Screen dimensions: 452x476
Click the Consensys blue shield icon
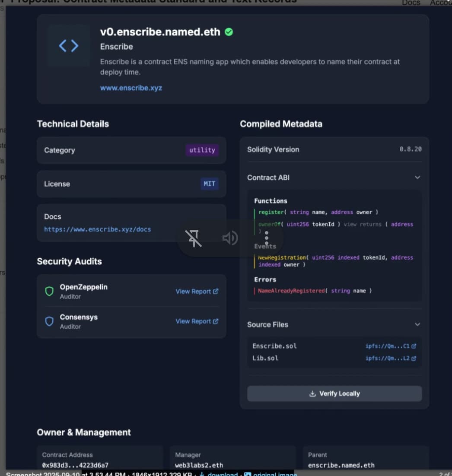tap(50, 321)
